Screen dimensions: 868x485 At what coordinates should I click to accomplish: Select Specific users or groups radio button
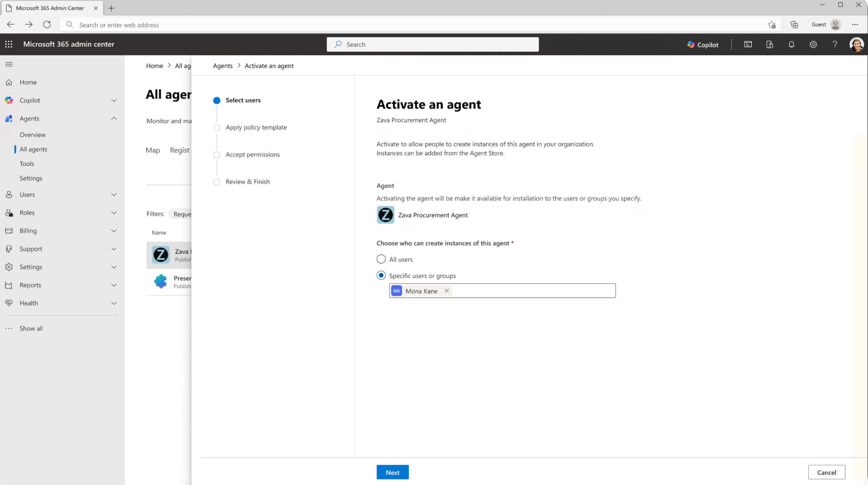pyautogui.click(x=381, y=276)
